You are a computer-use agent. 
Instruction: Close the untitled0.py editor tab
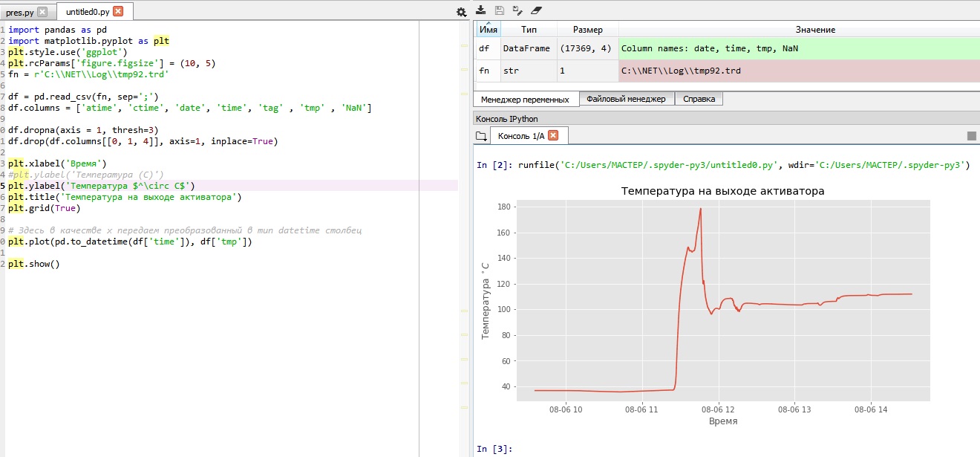click(x=118, y=11)
